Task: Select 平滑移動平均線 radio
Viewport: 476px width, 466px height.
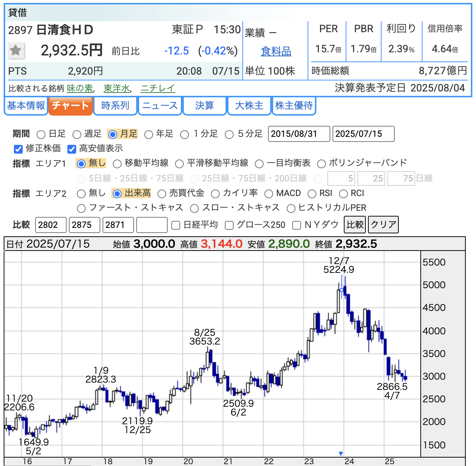Action: 179,164
